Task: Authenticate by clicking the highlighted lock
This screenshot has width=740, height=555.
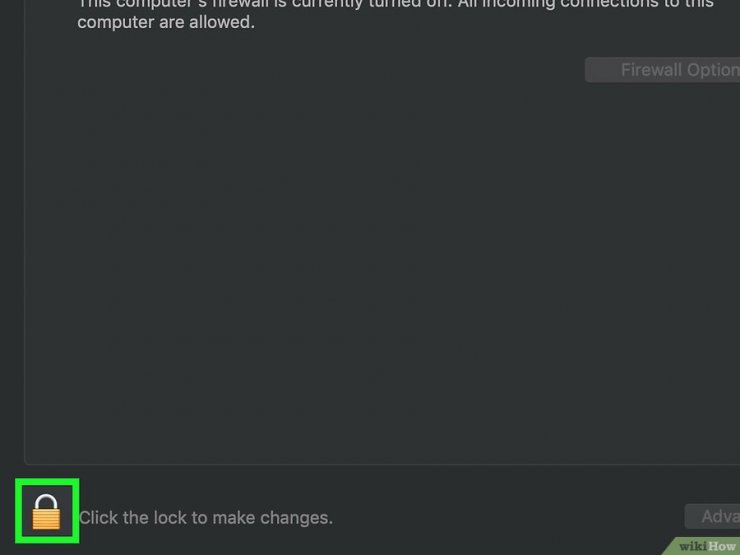Action: 46,512
